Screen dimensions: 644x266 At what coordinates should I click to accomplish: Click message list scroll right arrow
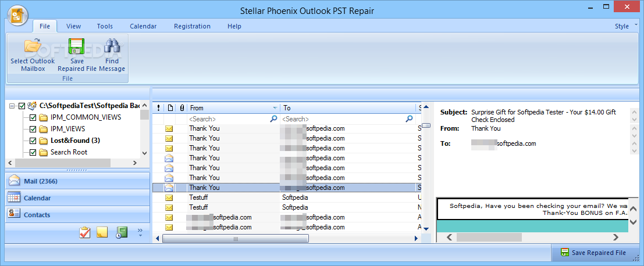pos(416,239)
